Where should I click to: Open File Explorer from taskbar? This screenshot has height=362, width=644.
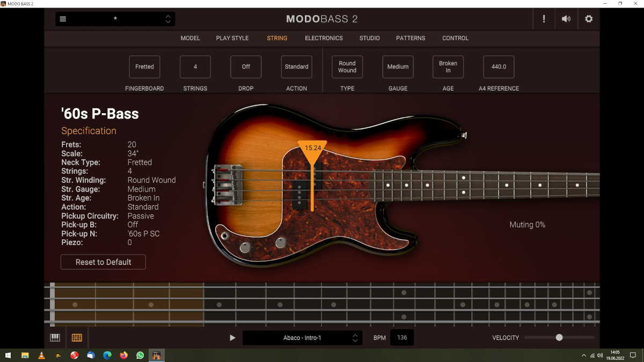[x=25, y=355]
